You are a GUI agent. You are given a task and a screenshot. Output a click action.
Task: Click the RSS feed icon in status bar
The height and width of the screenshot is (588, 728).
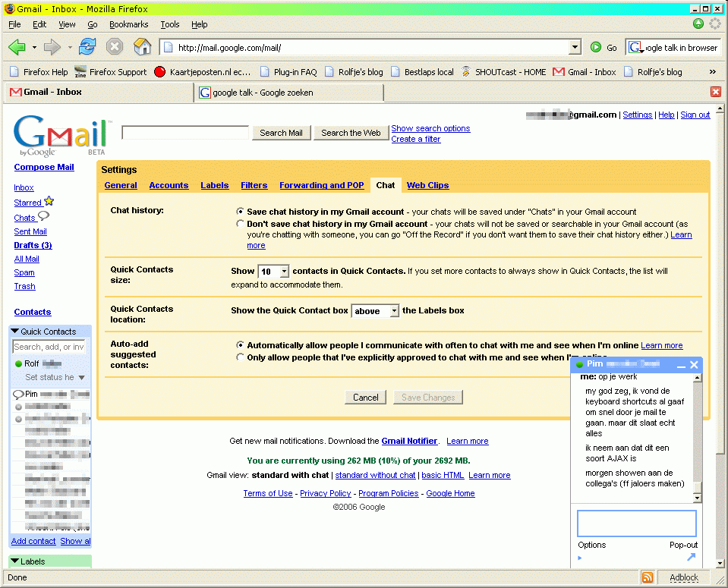648,577
